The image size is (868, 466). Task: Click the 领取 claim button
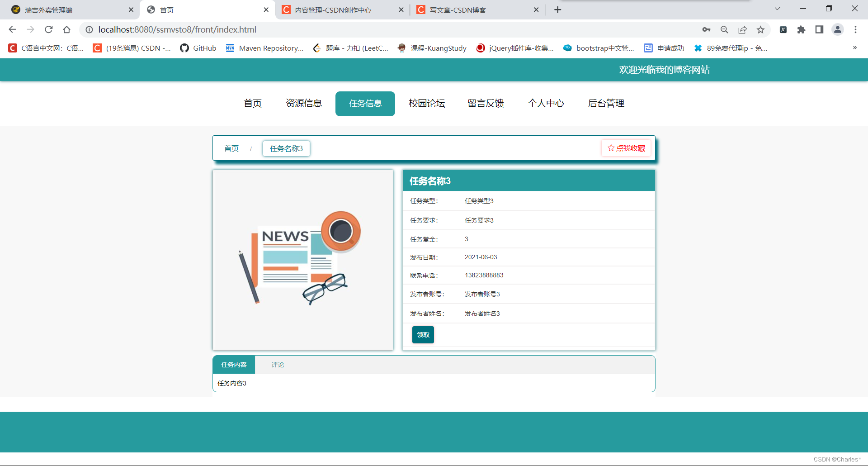pyautogui.click(x=423, y=335)
